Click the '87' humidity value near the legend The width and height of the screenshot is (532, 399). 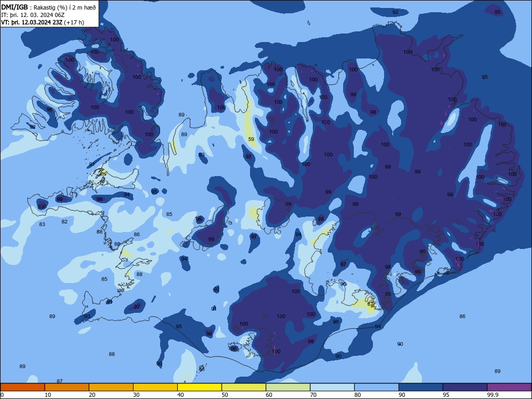pos(60,381)
